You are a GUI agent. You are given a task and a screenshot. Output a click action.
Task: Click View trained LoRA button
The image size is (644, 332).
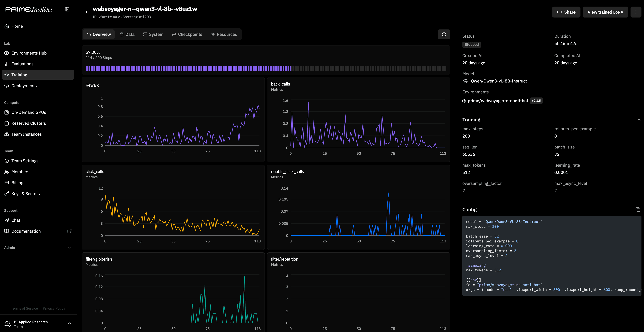pyautogui.click(x=605, y=12)
